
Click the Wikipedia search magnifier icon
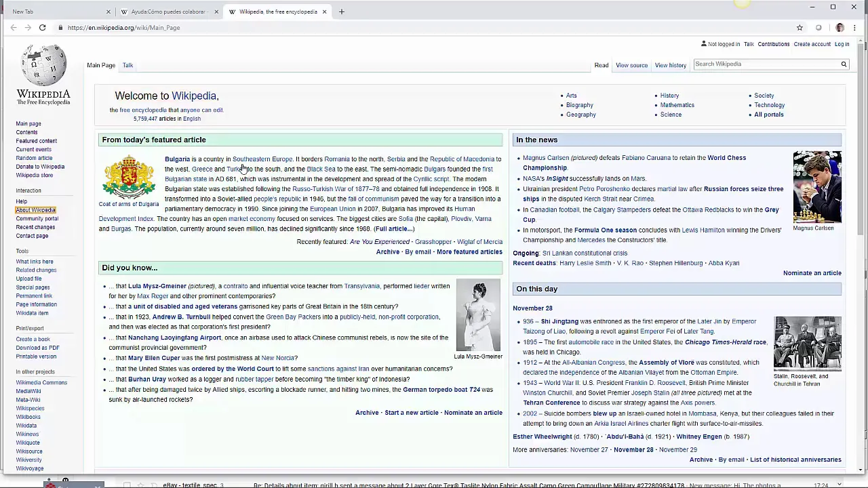pyautogui.click(x=844, y=64)
